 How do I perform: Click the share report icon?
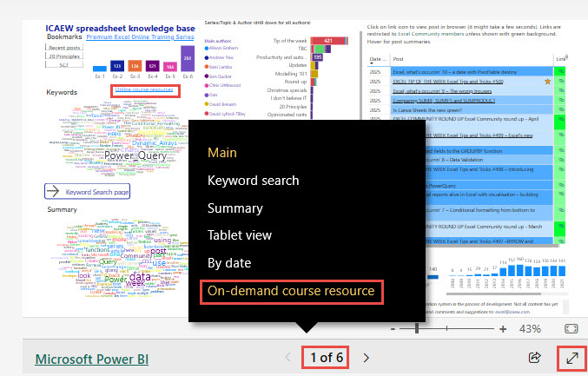tap(535, 357)
